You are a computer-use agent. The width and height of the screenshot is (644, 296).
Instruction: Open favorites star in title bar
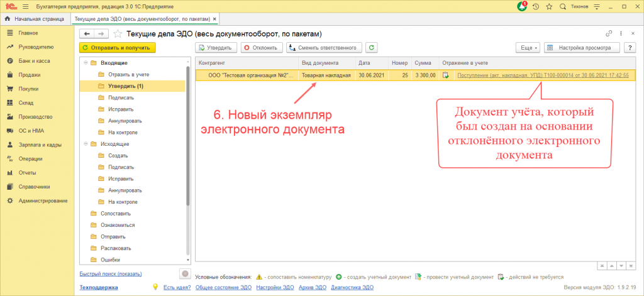pyautogui.click(x=549, y=7)
